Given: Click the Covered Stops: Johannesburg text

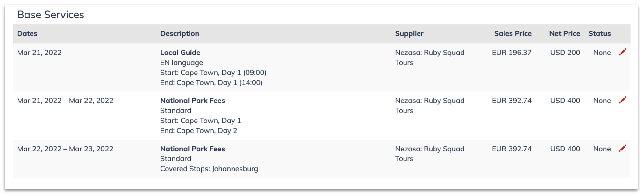Looking at the screenshot, I should (209, 169).
